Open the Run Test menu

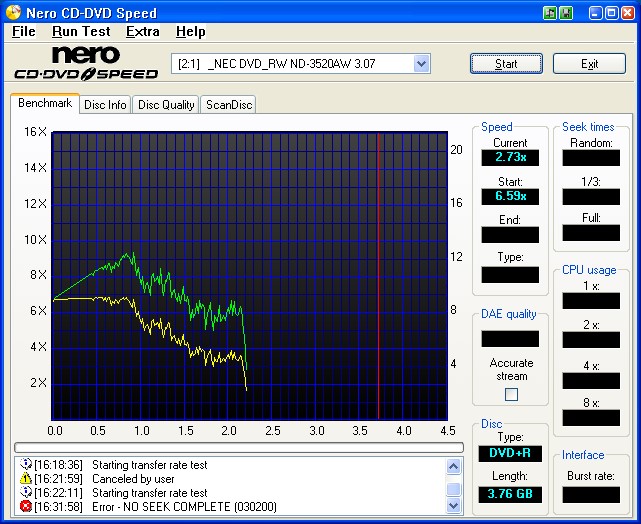(81, 31)
